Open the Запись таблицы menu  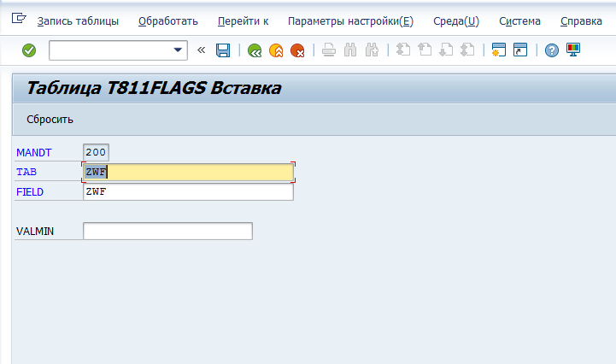78,21
